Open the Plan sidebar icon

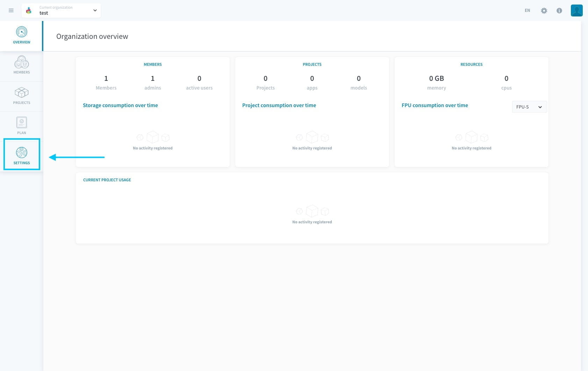[22, 122]
